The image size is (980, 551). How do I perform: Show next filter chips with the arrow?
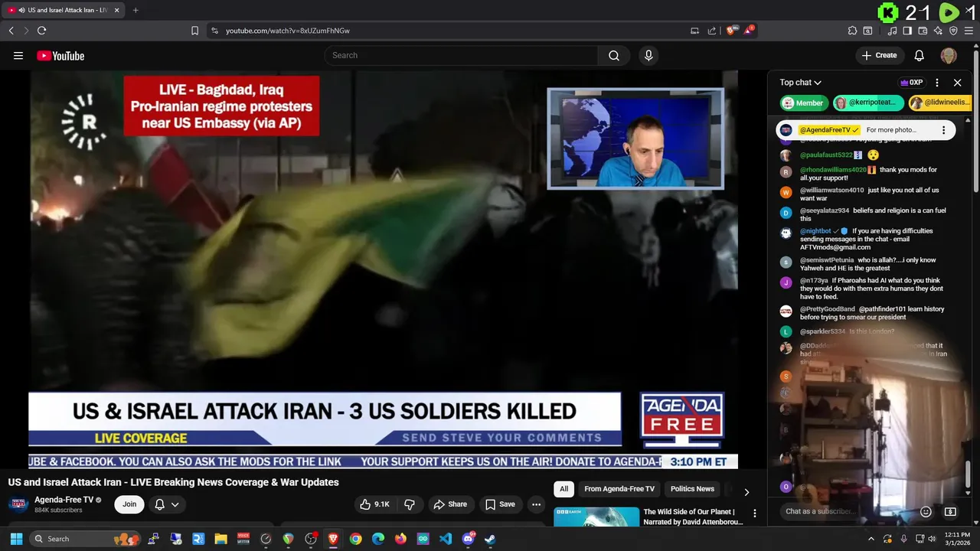click(x=746, y=492)
